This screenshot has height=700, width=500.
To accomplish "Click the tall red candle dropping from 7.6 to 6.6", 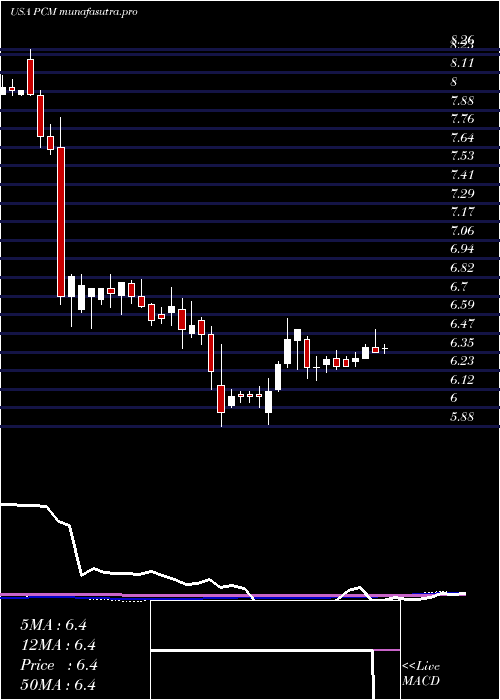I will click(x=61, y=222).
